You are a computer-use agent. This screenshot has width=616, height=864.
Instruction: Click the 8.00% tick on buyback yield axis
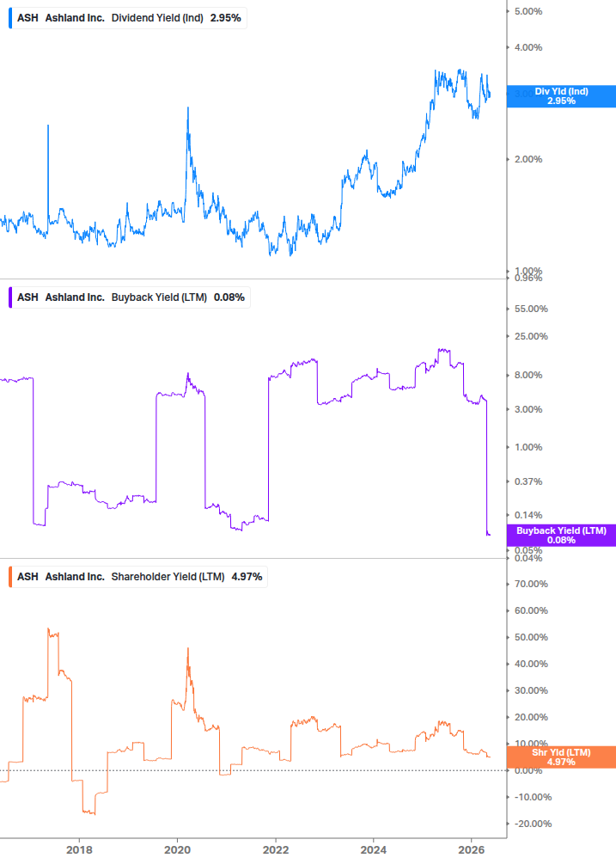(528, 375)
